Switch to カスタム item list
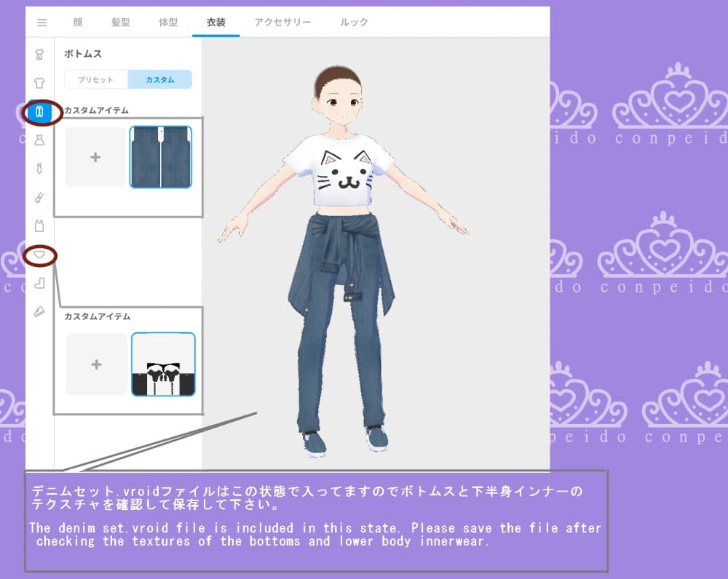The height and width of the screenshot is (579, 728). 160,79
